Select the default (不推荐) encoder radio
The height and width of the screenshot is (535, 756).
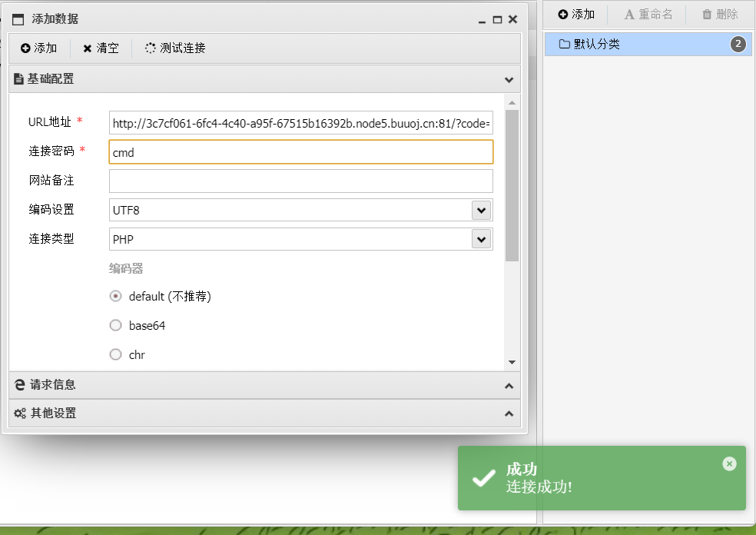point(116,296)
